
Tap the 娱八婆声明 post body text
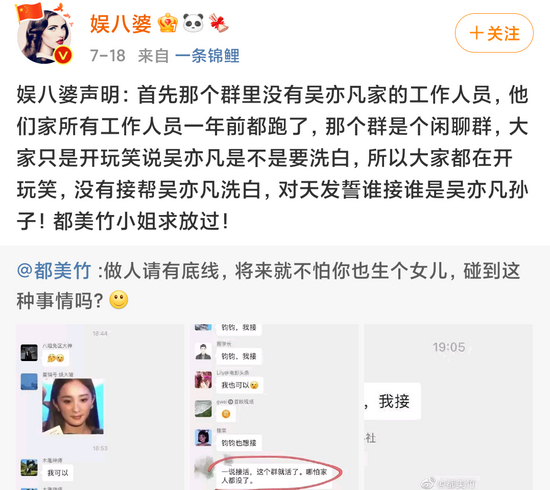pos(272,158)
